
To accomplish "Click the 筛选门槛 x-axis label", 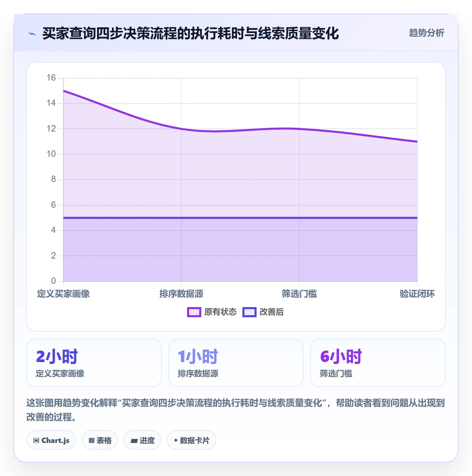I will click(299, 294).
